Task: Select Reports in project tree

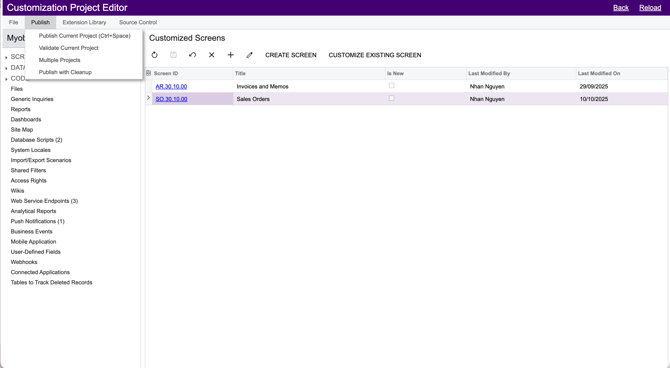Action: (x=21, y=109)
